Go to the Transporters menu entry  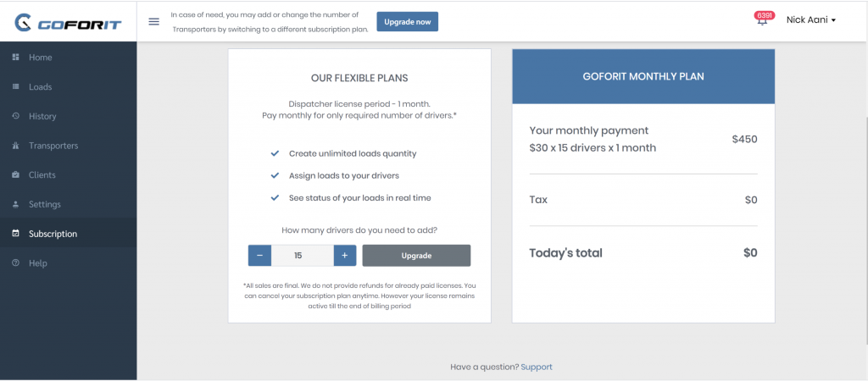(x=68, y=146)
